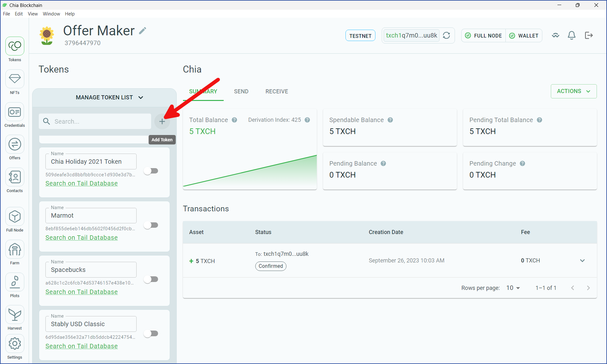
Task: Edit the Stably USD Classic name field
Action: coord(91,324)
